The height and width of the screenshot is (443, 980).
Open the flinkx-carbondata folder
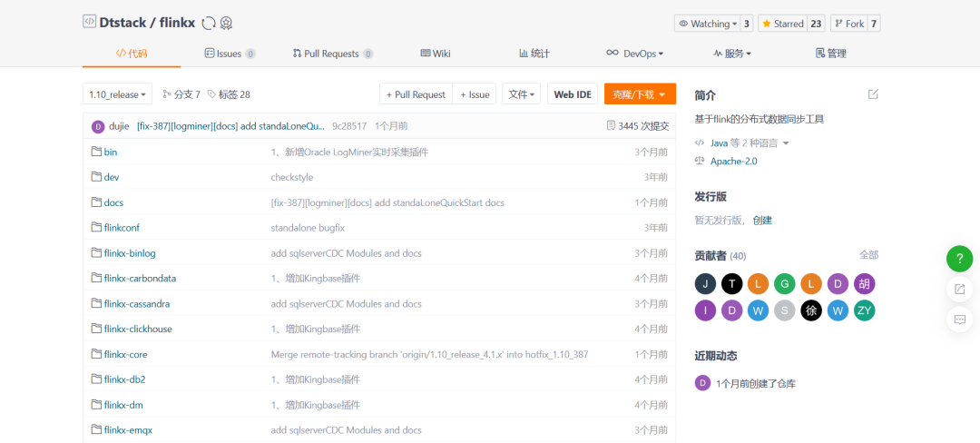[x=140, y=278]
